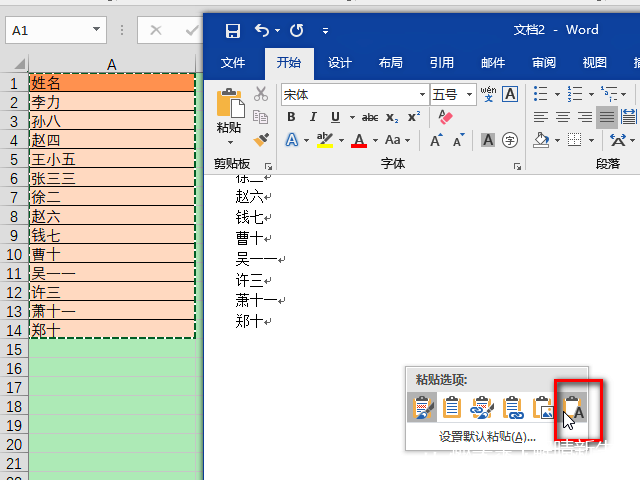The width and height of the screenshot is (640, 480).
Task: Expand the 粘贴 dropdown arrow below paste
Action: (230, 142)
